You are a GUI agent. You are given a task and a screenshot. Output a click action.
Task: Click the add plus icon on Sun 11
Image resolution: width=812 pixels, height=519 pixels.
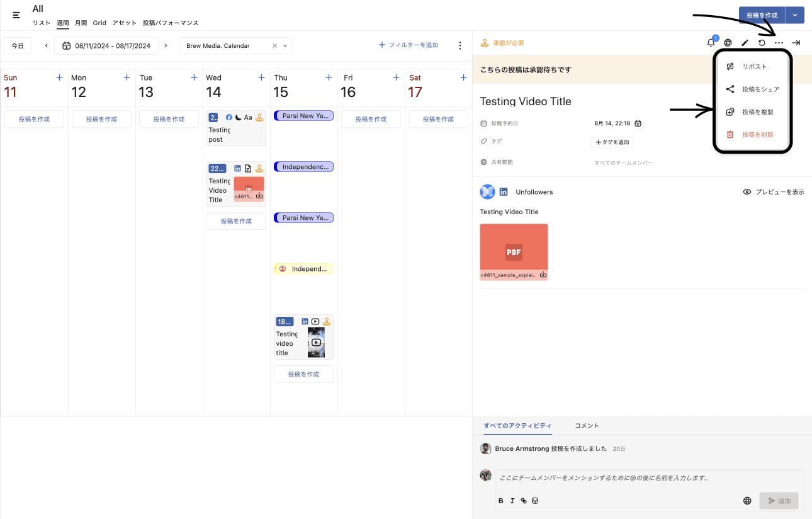pos(59,77)
